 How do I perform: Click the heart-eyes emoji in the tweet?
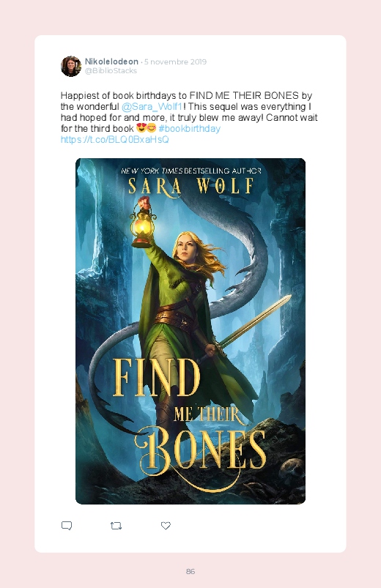141,128
